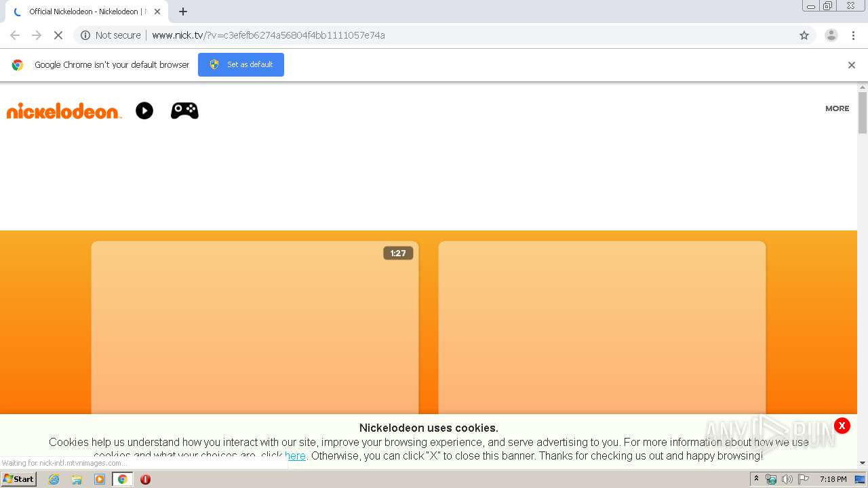
Task: Show hidden system tray icons
Action: (x=756, y=479)
